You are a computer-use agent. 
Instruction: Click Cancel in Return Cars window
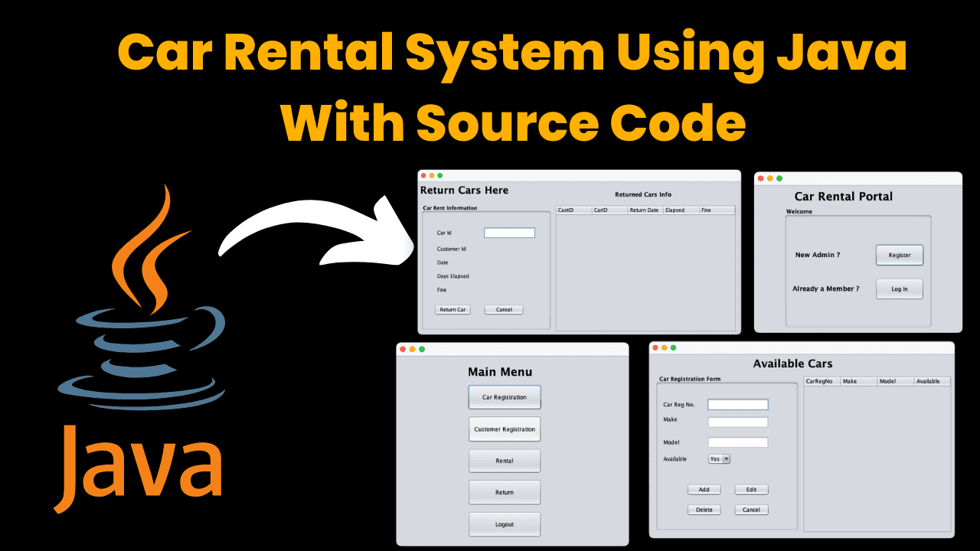pyautogui.click(x=504, y=310)
